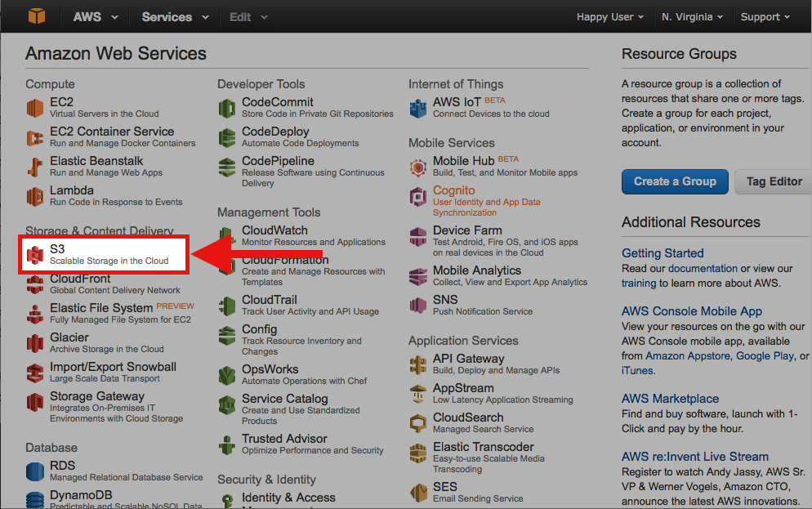Click the Lambda service name
812x509 pixels.
(71, 190)
